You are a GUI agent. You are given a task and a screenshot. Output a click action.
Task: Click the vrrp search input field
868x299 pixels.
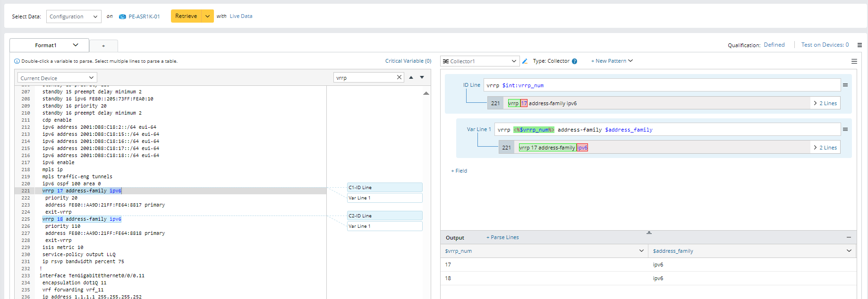point(364,78)
